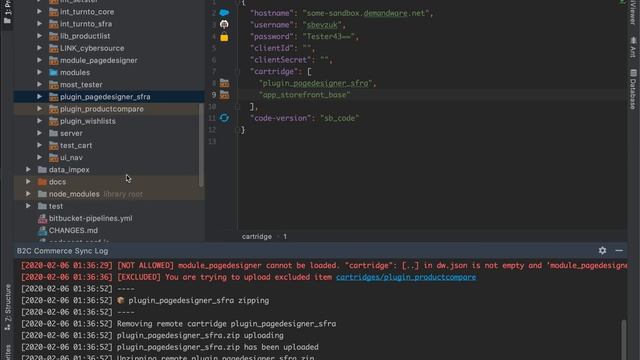Click "plugin_pagedesigner_sfra.zip has been uploaded" log line
This screenshot has width=640, height=360.
click(x=169, y=347)
